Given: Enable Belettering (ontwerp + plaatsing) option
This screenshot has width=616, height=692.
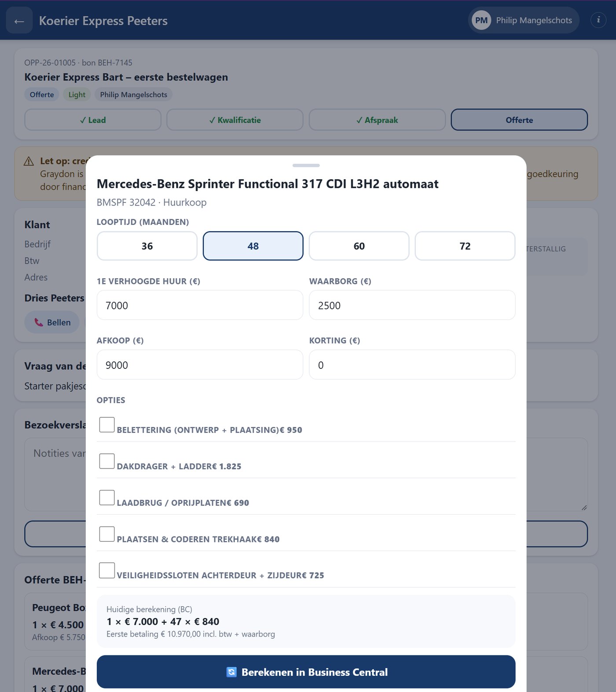Looking at the screenshot, I should [107, 425].
